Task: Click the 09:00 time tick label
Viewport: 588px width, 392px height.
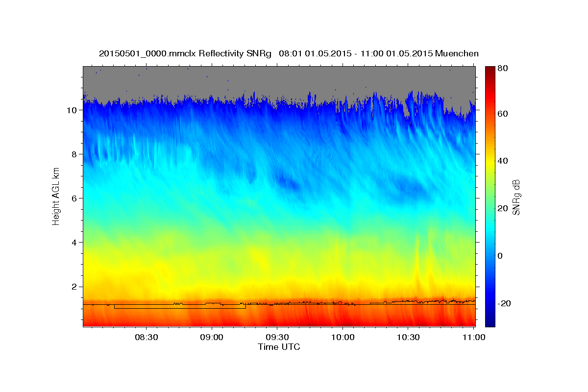Action: [212, 337]
